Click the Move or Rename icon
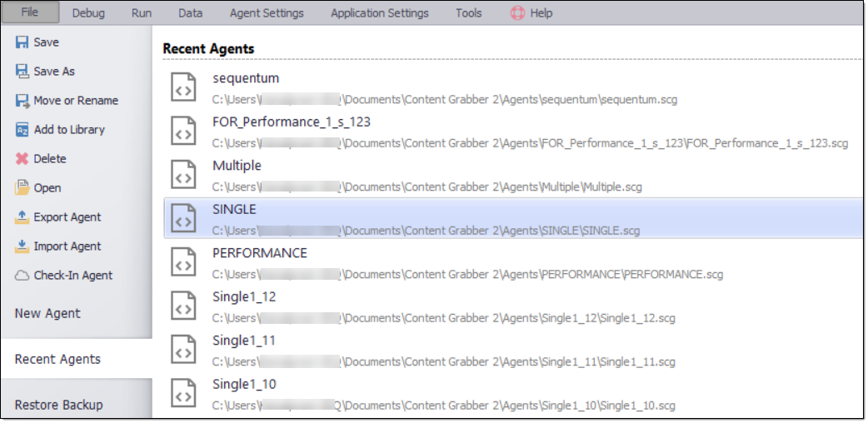Screen dimensions: 868x423 (22, 101)
